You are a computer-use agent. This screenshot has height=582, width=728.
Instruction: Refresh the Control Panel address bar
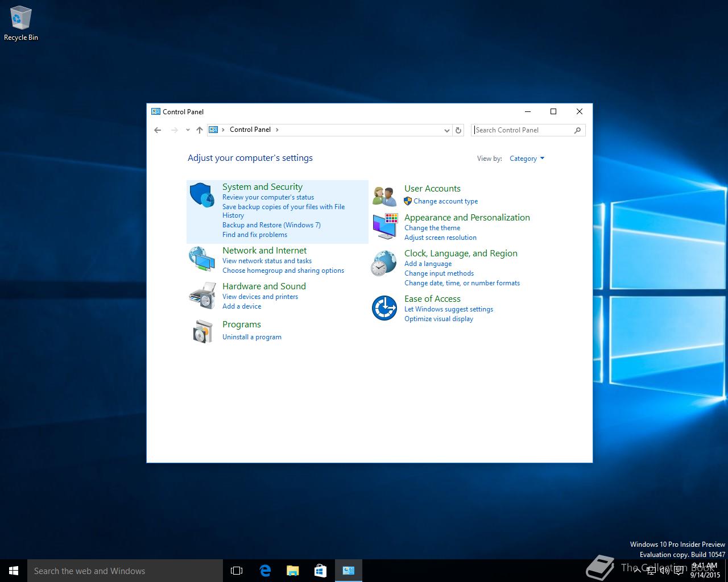(458, 130)
